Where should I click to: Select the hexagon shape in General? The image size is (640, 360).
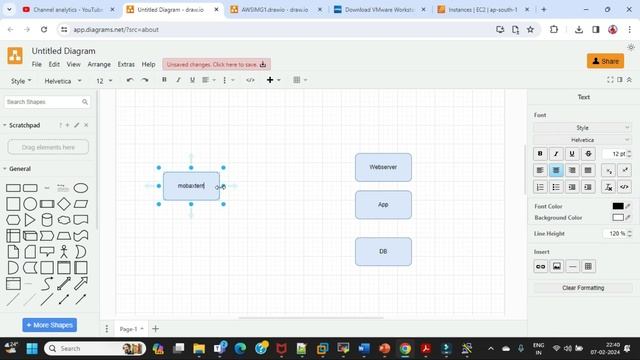pyautogui.click(x=13, y=220)
